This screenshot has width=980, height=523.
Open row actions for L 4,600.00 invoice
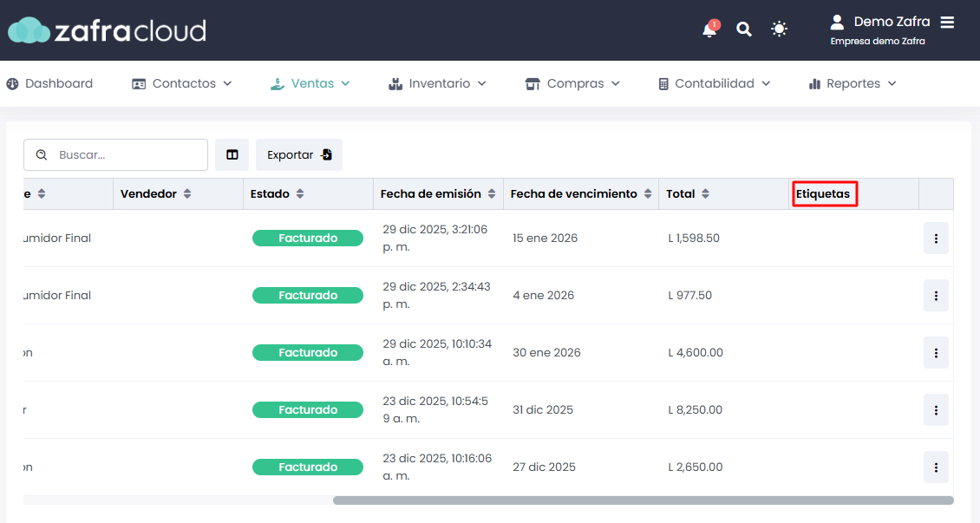936,353
